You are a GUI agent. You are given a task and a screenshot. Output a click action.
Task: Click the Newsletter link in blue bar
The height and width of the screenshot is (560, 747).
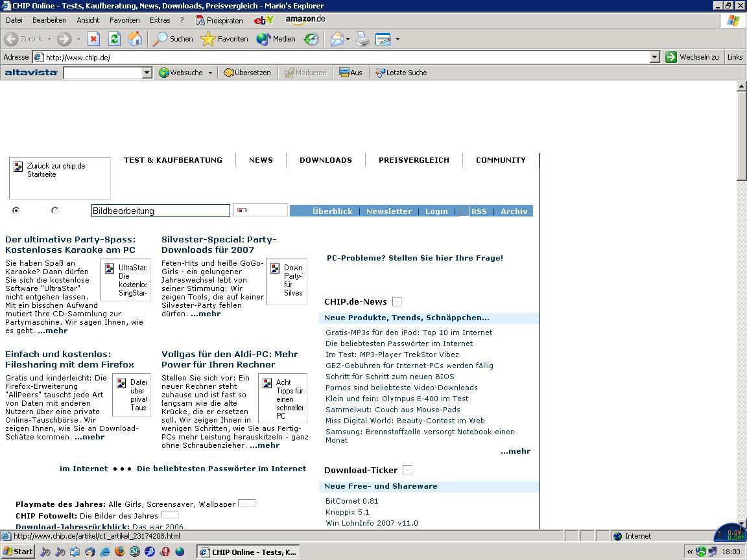coord(389,211)
